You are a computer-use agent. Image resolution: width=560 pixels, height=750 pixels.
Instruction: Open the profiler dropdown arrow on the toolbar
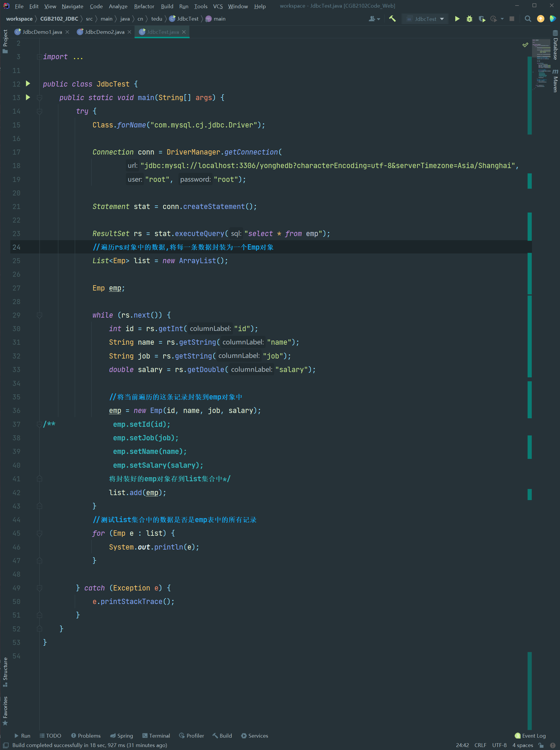pos(502,19)
